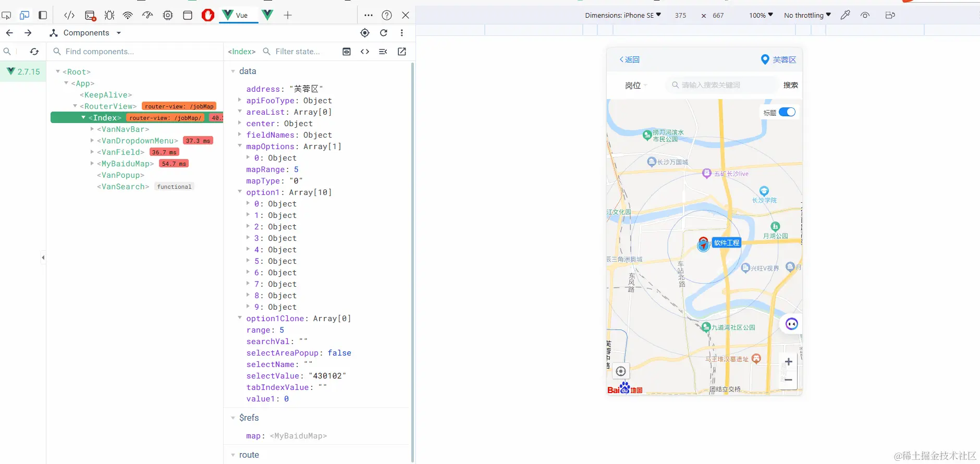Click select-component-in-page target icon
This screenshot has width=980, height=464.
pos(365,33)
